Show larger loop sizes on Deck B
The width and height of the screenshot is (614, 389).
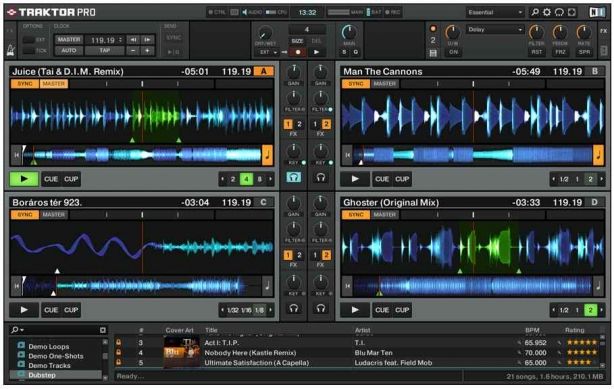pos(601,179)
